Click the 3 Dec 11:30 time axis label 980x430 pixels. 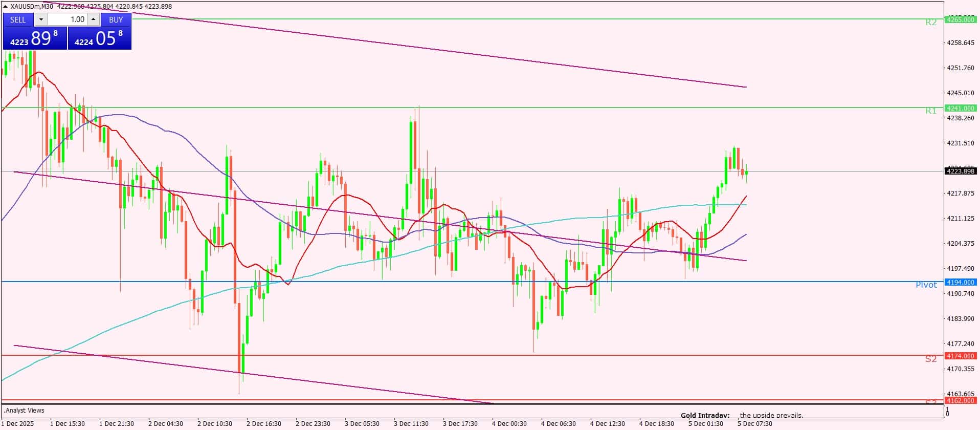[411, 423]
